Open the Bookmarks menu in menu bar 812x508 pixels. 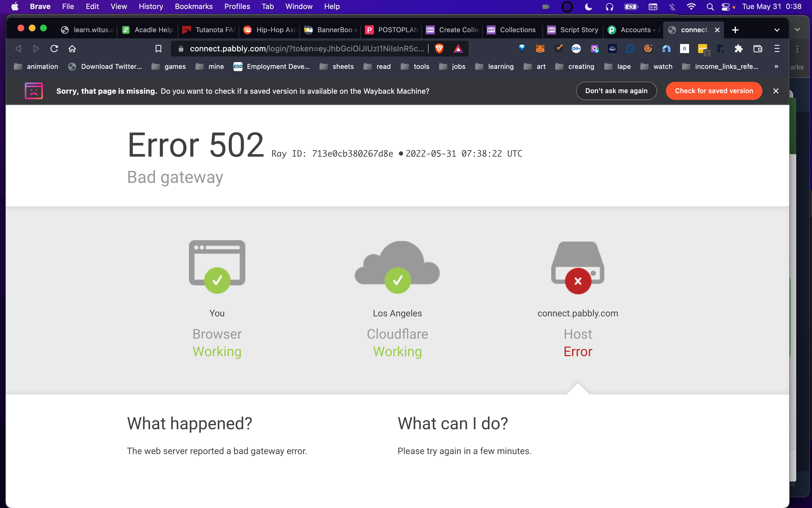(194, 7)
